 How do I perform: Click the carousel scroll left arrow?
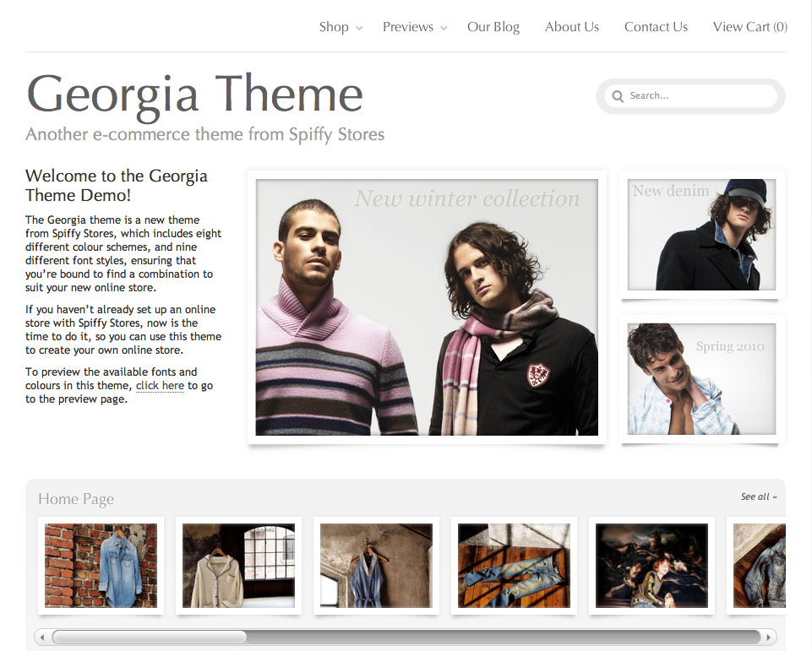click(x=42, y=637)
